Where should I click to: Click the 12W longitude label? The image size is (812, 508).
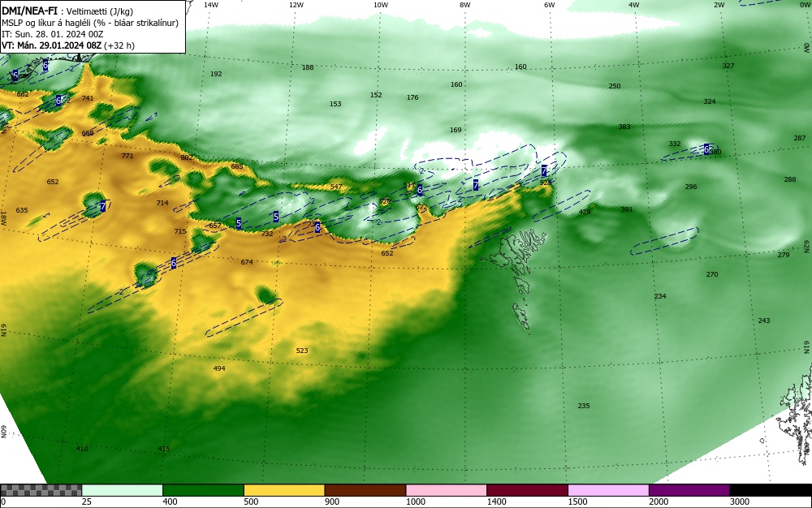click(296, 5)
